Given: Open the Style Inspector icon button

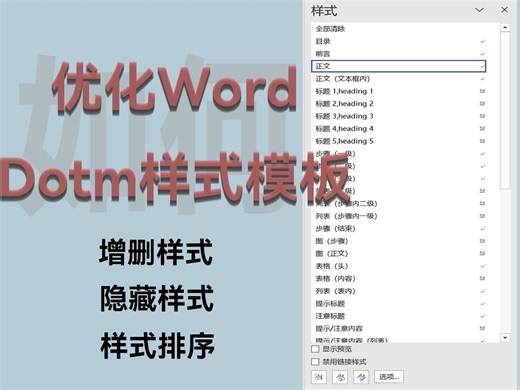Looking at the screenshot, I should click(340, 377).
